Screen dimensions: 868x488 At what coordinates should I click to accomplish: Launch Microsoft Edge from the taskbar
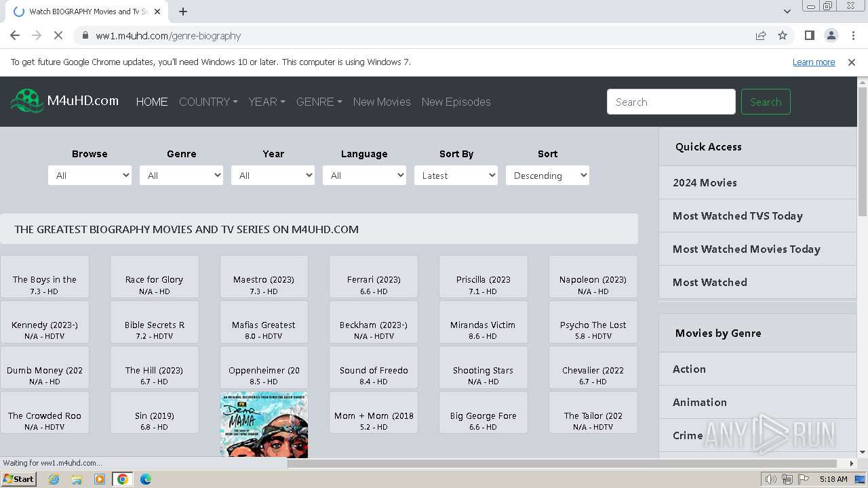click(x=146, y=479)
